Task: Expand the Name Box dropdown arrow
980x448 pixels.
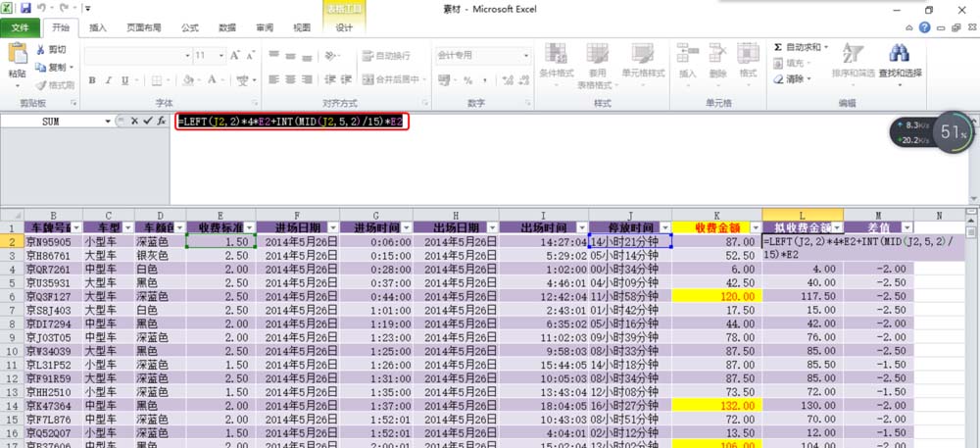Action: click(108, 121)
